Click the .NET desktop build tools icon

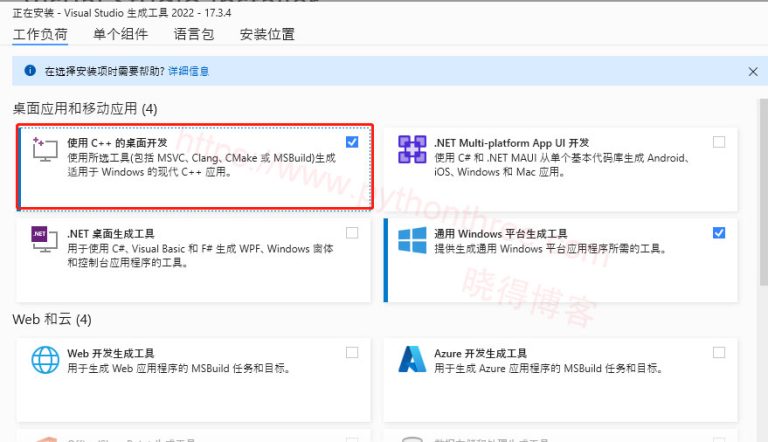[x=41, y=238]
